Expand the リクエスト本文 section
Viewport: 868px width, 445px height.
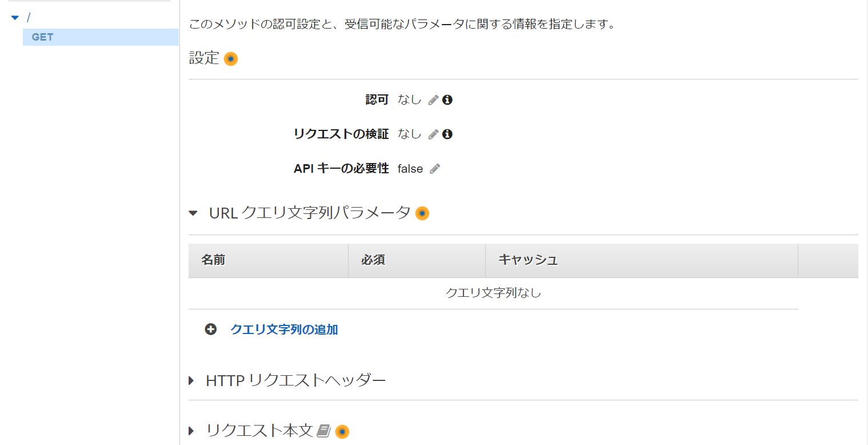click(x=191, y=432)
